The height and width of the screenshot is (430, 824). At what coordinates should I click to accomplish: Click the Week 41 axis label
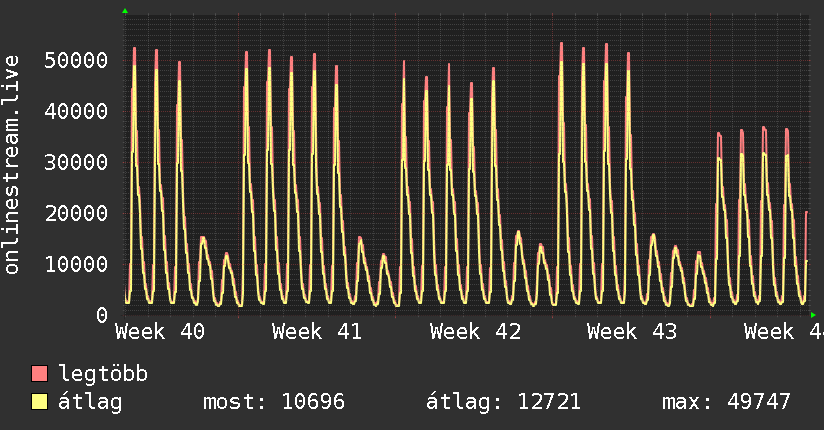[x=317, y=332]
